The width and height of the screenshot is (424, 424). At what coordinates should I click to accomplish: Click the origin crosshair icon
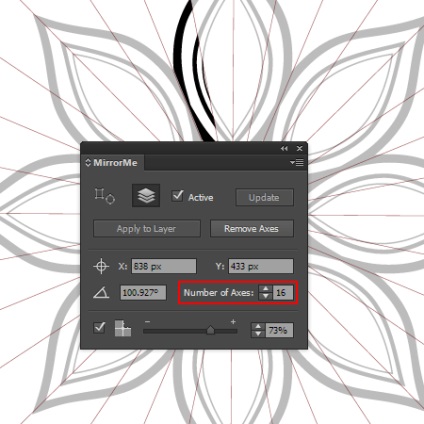point(101,266)
